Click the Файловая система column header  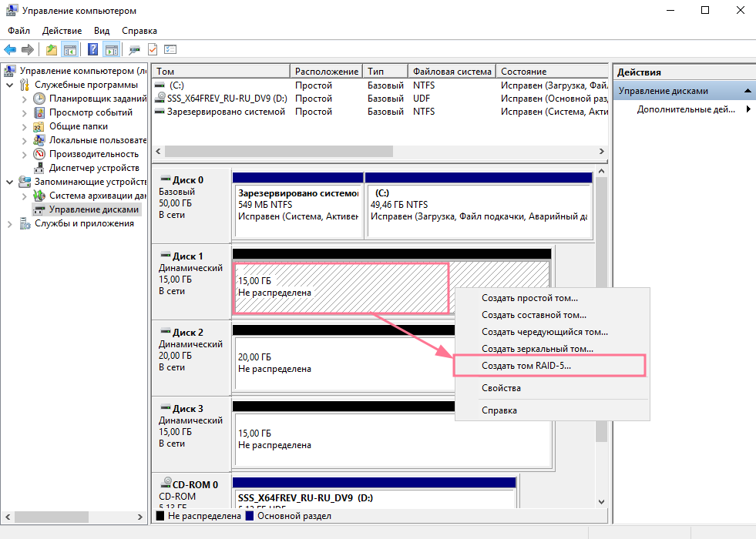(452, 72)
